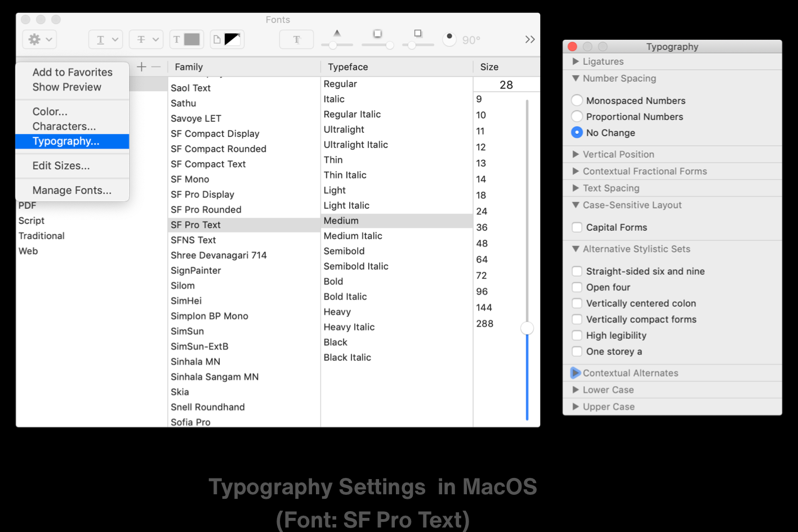Check High legibility stylistic set
798x532 pixels.
coord(577,335)
